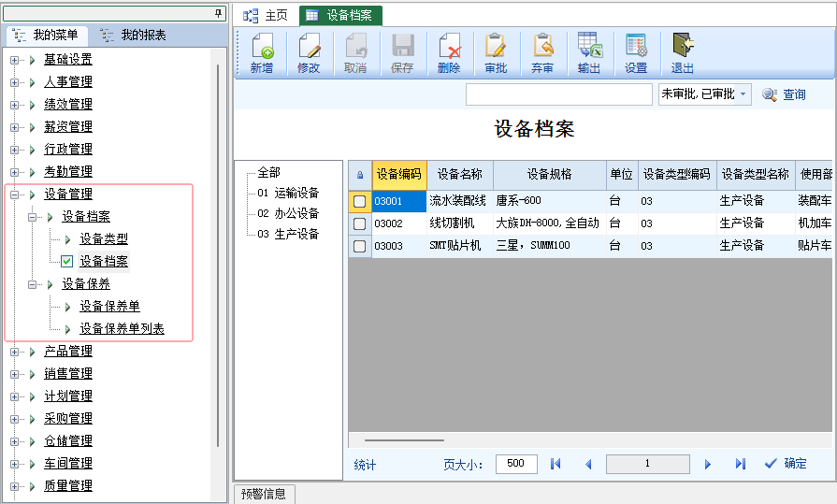Collapse the 设备档案 parent tree node
Viewport: 837px width, 504px height.
click(32, 217)
